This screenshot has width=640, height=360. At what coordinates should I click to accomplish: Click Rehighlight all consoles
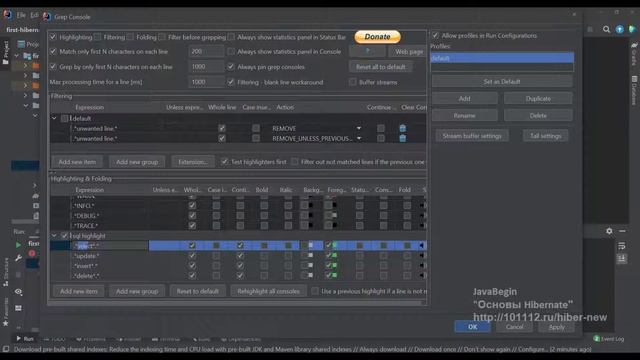[269, 291]
